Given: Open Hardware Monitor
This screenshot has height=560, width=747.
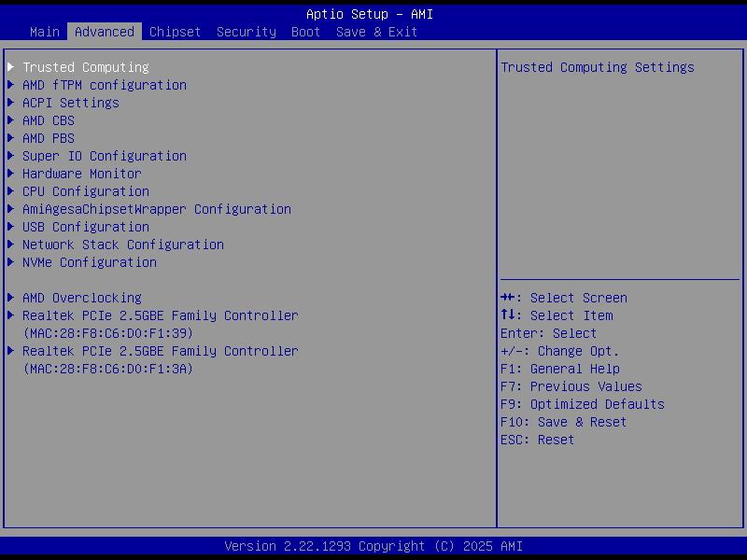Looking at the screenshot, I should click(82, 174).
